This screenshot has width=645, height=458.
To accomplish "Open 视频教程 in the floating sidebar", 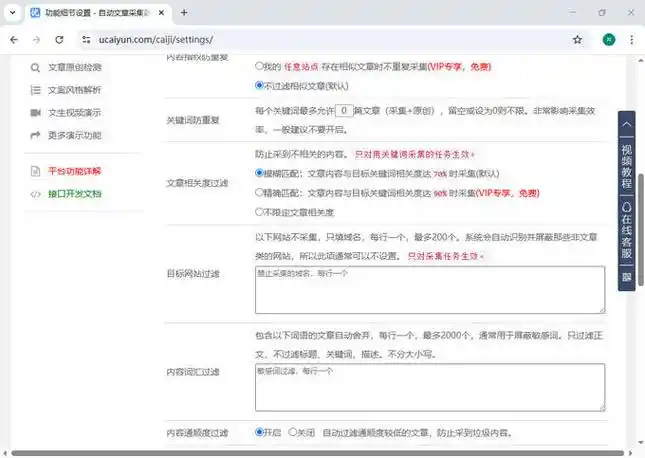I will click(626, 166).
